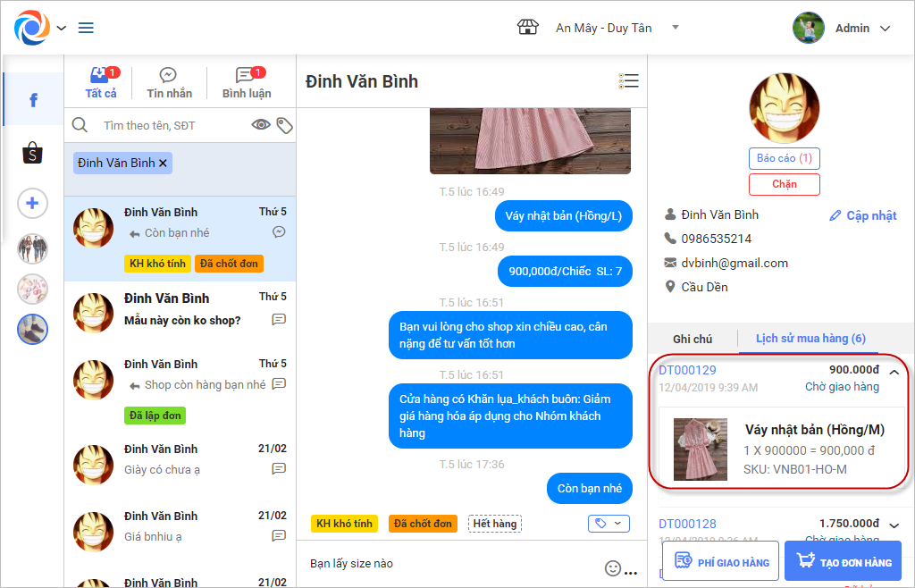915x588 pixels.
Task: Open the tag dropdown below chat
Action: pos(609,524)
